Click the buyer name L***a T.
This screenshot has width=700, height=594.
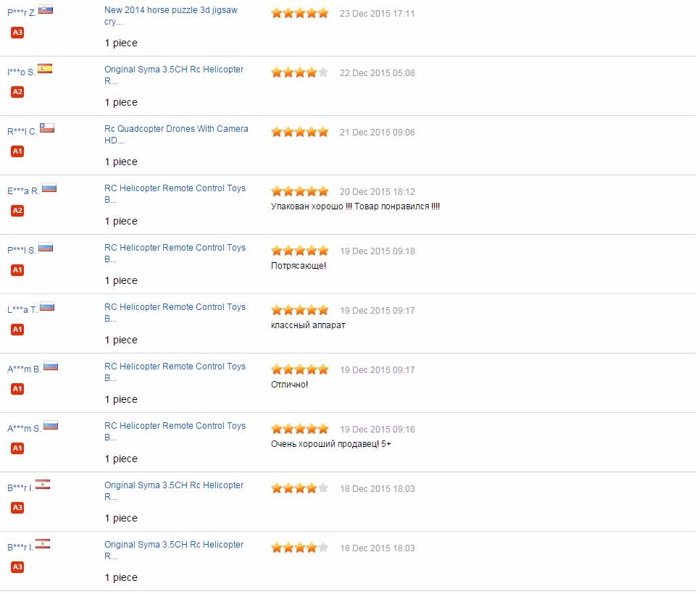click(22, 310)
